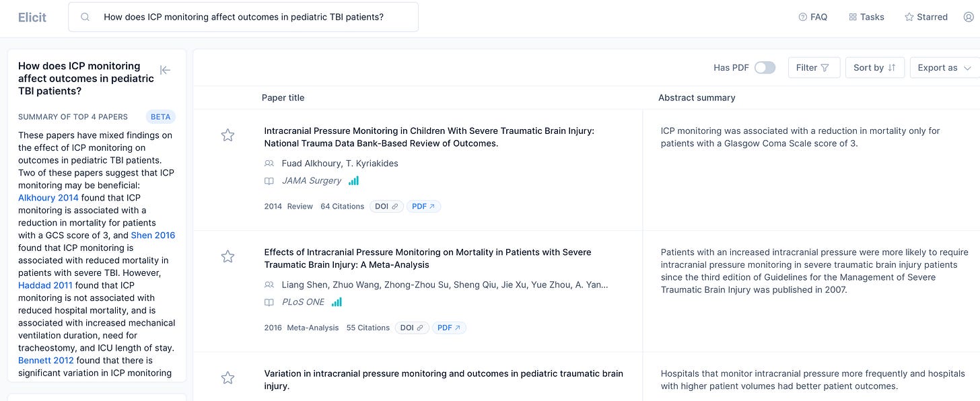Follow the Bennett 2012 citation link
The image size is (980, 401).
[x=46, y=361]
